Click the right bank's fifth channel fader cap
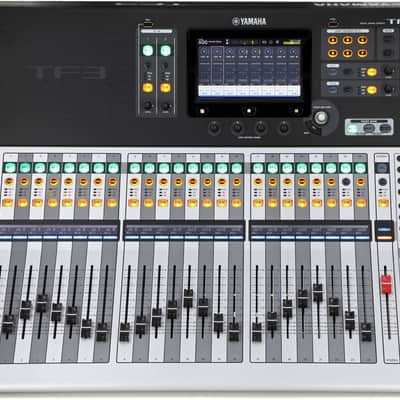 pos(318,293)
